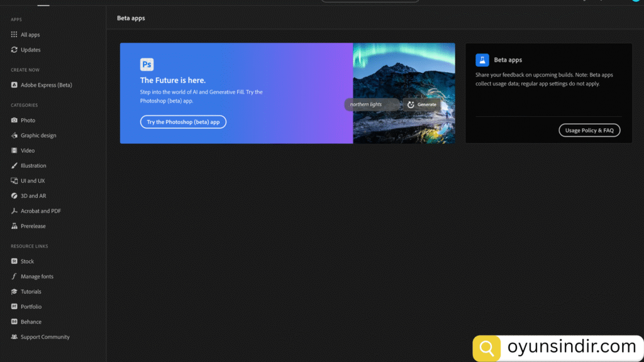Viewport: 644px width, 362px height.
Task: Go to Support Community
Action: pyautogui.click(x=45, y=336)
